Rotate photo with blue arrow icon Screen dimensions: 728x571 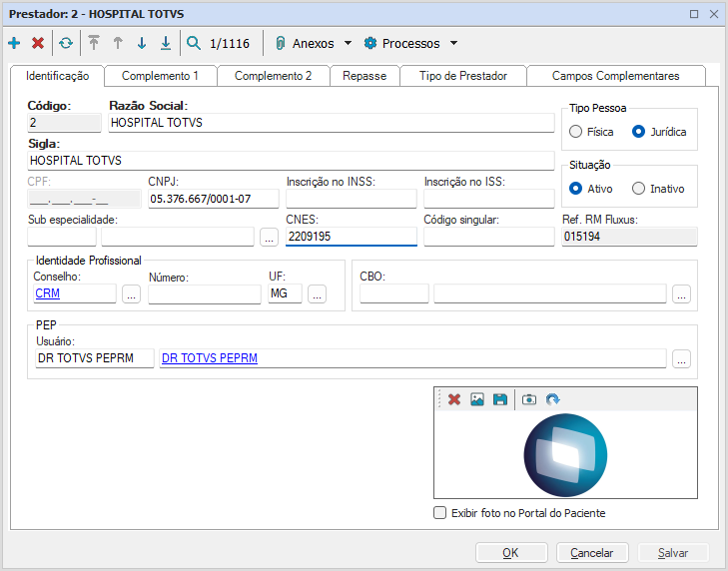[553, 399]
